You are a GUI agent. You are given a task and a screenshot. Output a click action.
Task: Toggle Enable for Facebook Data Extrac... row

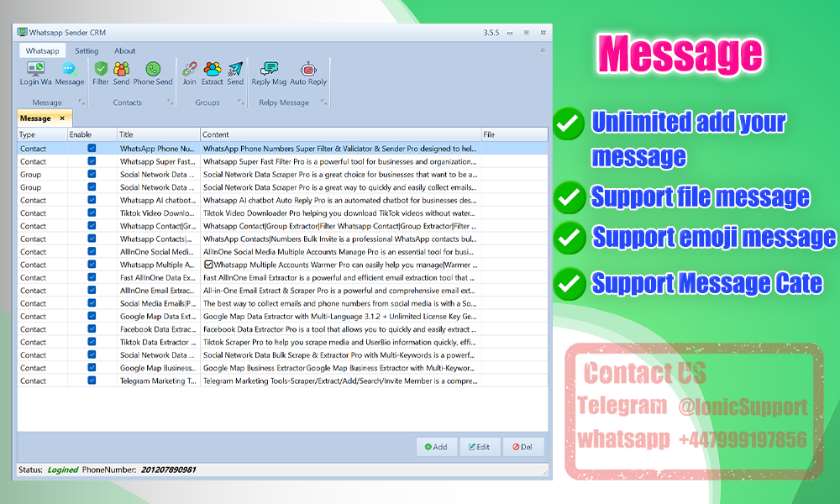(92, 328)
